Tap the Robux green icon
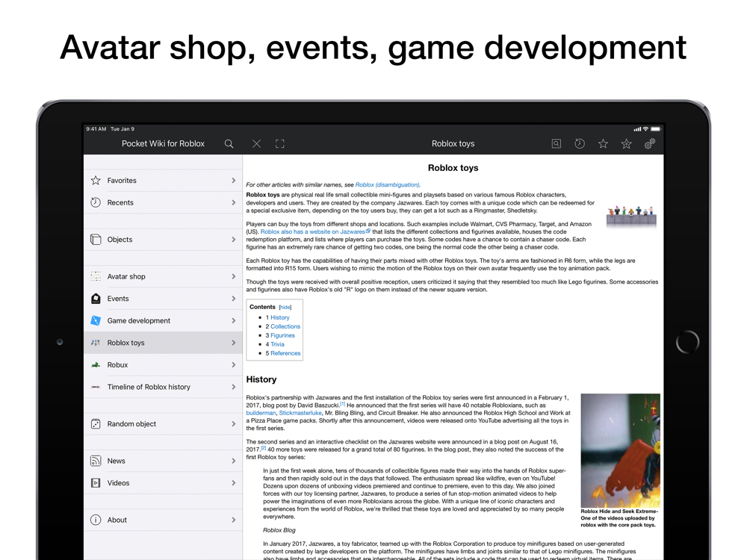The image size is (747, 560). [96, 365]
